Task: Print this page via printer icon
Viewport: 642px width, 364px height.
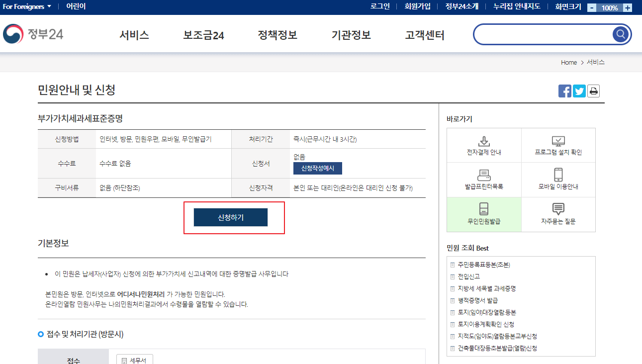Action: click(x=593, y=91)
